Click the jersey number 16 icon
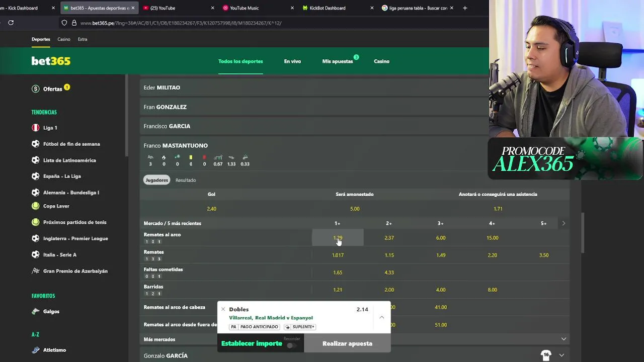 (x=546, y=355)
